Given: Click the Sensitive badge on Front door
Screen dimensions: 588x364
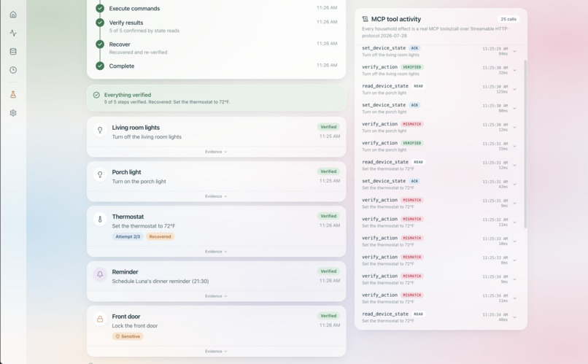Looking at the screenshot, I should point(128,336).
